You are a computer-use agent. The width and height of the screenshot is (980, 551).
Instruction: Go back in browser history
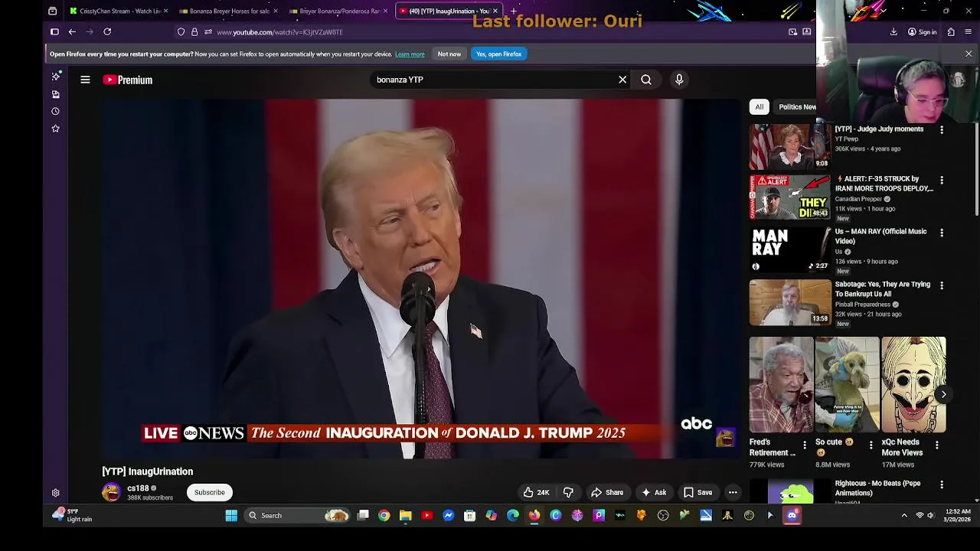click(x=72, y=32)
